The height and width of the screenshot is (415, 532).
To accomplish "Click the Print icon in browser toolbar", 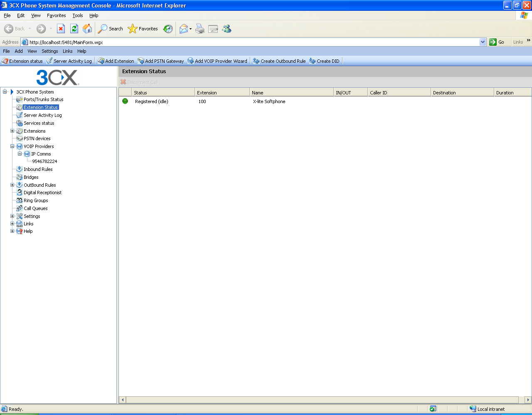I will pos(200,29).
